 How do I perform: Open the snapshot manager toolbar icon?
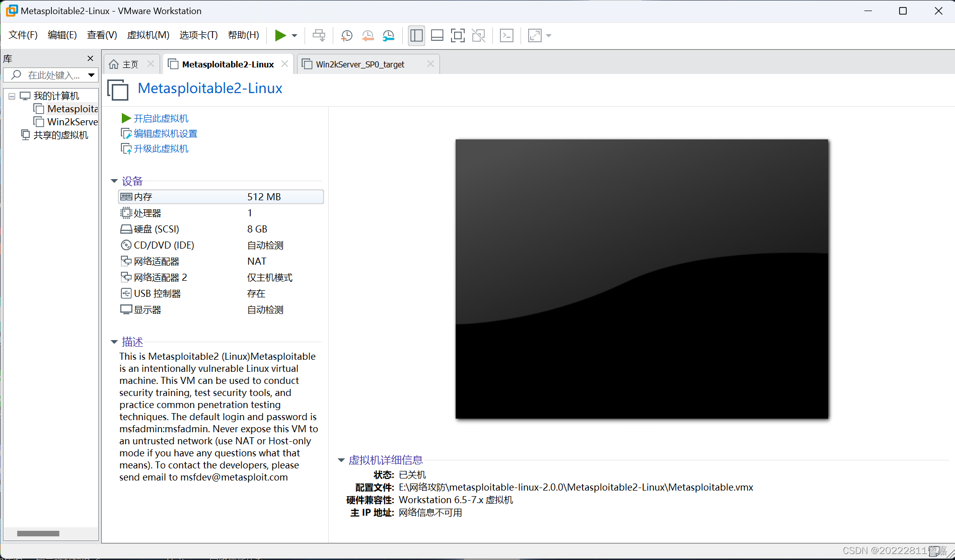pos(389,35)
